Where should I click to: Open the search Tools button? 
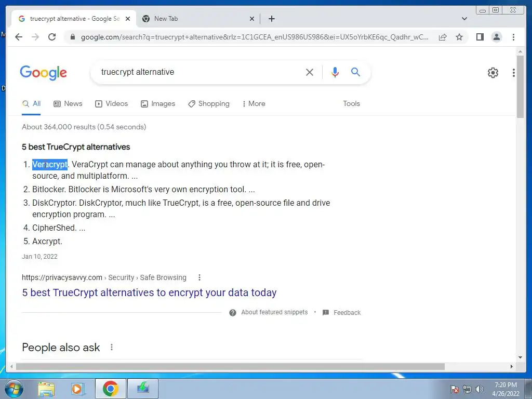[351, 104]
